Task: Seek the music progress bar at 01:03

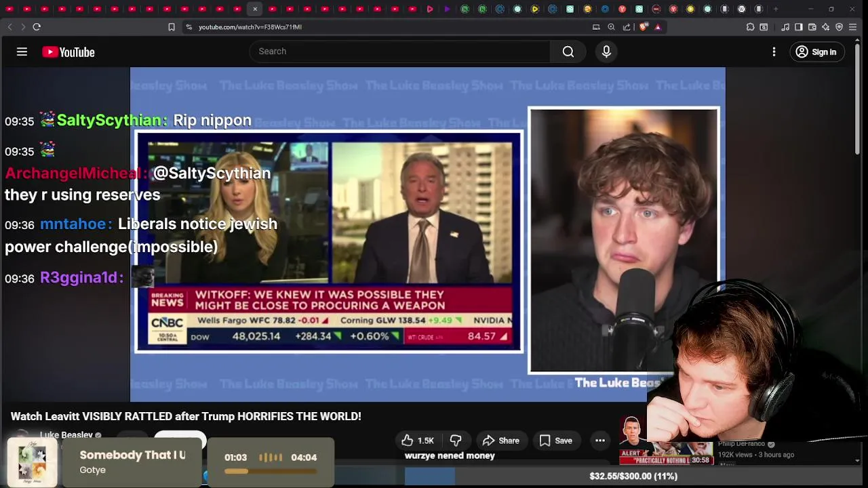Action: [270, 471]
